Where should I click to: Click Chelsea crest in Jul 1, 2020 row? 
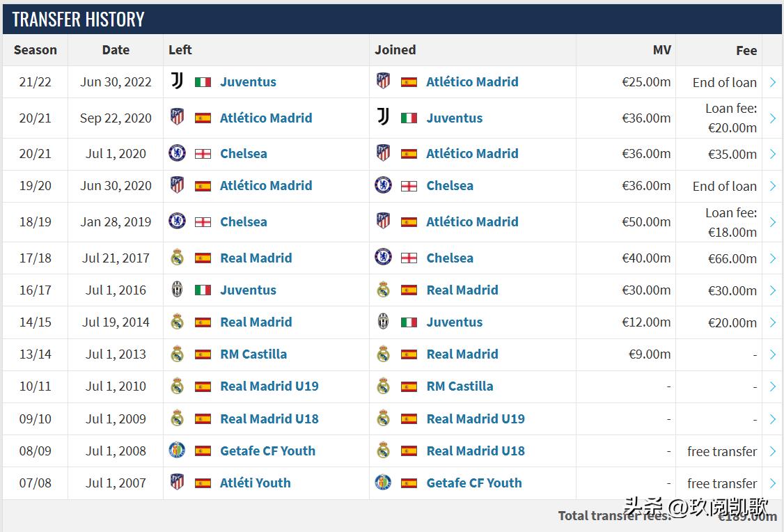point(178,153)
